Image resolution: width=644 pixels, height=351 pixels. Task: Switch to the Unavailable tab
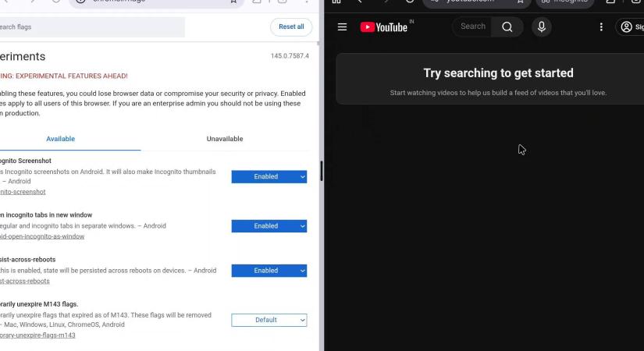pos(225,139)
